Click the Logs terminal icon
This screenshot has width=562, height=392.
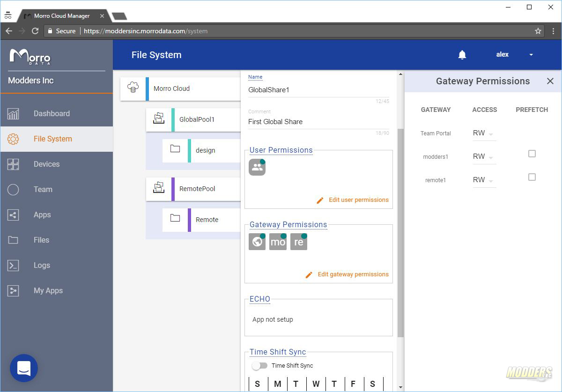(x=13, y=266)
